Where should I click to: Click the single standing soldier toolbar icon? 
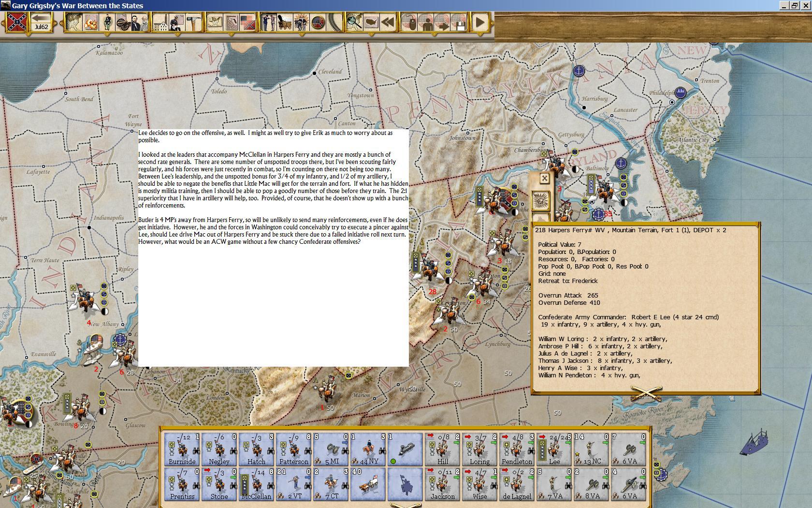coord(107,22)
